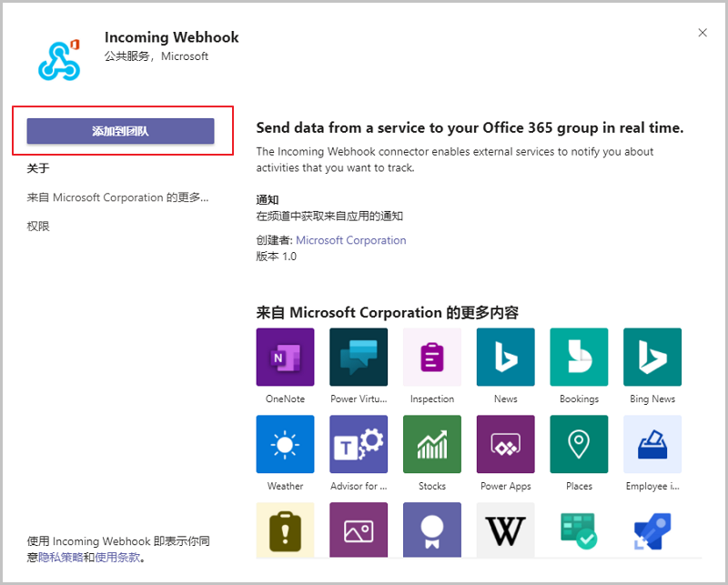Open the Power Virtual Agents app tile
The height and width of the screenshot is (585, 728).
click(x=359, y=358)
